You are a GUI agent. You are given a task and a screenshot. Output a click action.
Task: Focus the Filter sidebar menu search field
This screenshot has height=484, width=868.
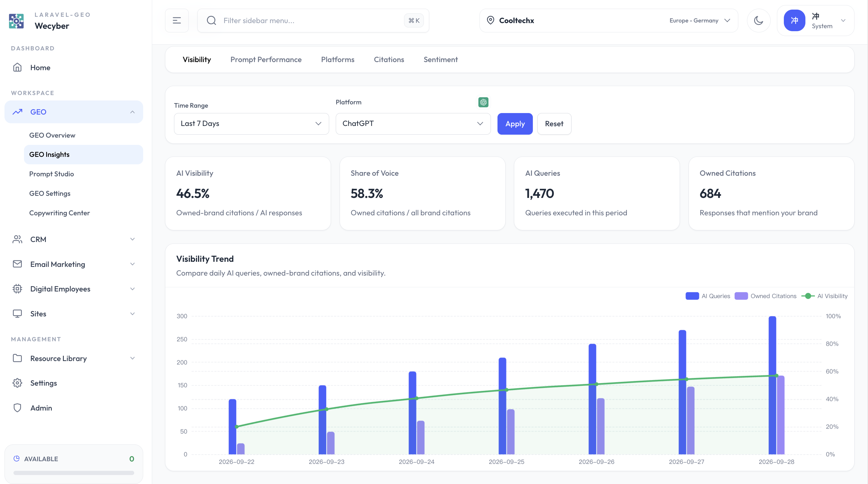[313, 21]
